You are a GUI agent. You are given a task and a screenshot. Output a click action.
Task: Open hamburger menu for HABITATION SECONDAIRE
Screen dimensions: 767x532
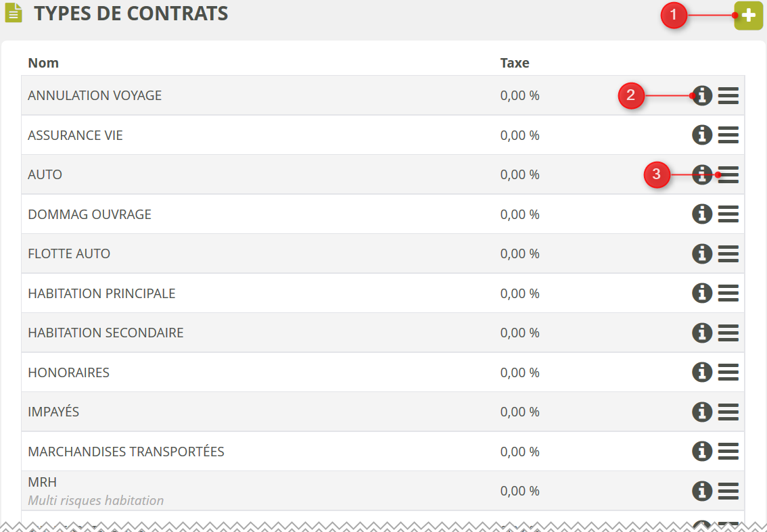pyautogui.click(x=728, y=333)
